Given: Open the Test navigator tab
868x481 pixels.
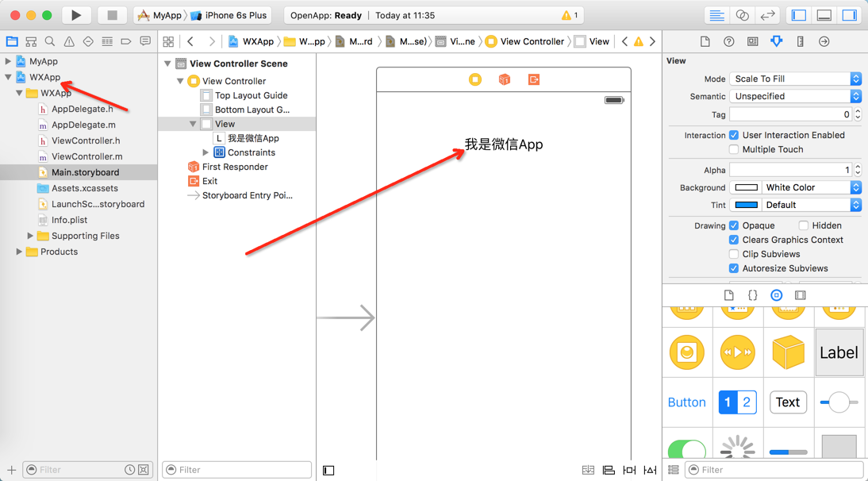Looking at the screenshot, I should coord(88,41).
